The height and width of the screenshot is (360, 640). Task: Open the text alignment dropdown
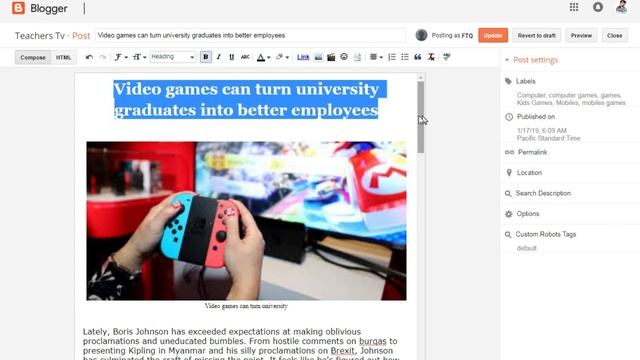pos(376,57)
